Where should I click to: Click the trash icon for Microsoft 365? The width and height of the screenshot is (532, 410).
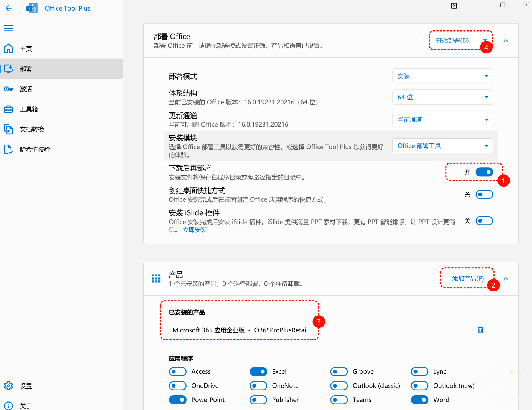click(480, 330)
